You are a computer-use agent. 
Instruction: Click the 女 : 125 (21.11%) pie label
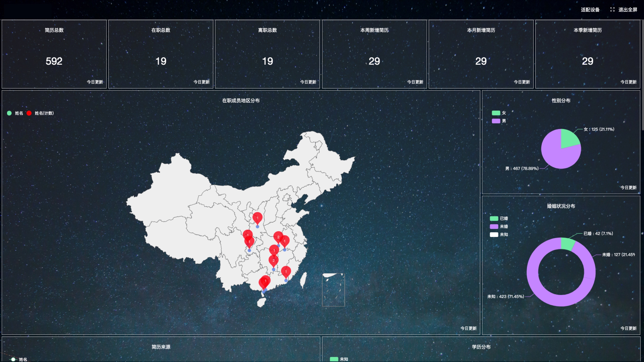click(x=599, y=129)
